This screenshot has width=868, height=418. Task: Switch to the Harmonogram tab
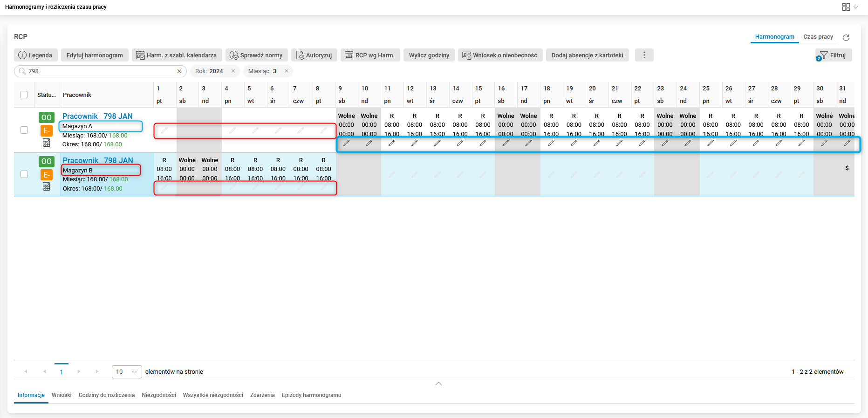tap(775, 37)
